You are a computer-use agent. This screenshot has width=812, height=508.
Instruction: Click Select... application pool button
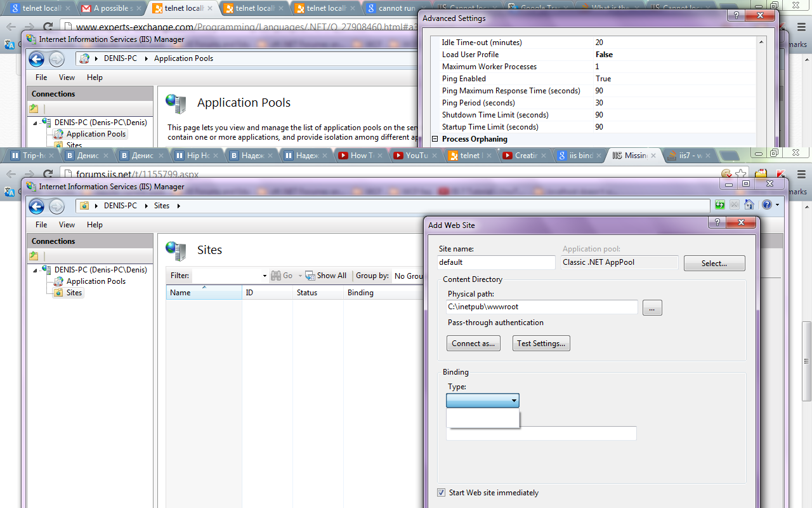point(714,263)
